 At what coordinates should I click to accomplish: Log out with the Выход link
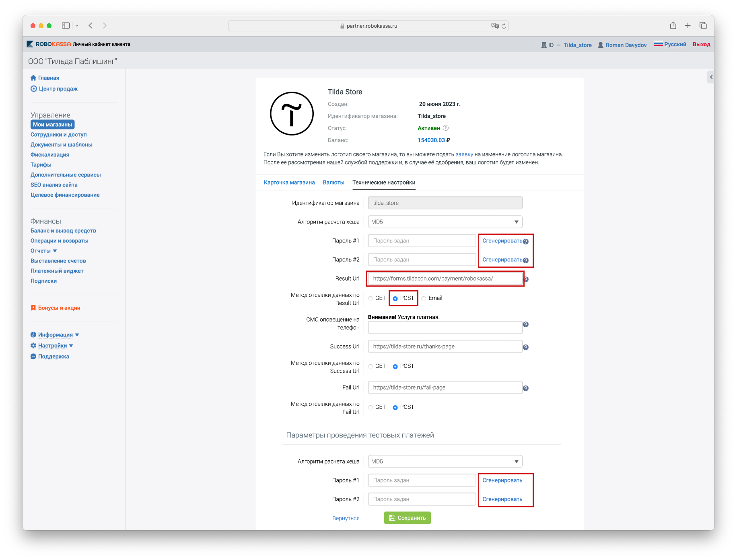(701, 45)
